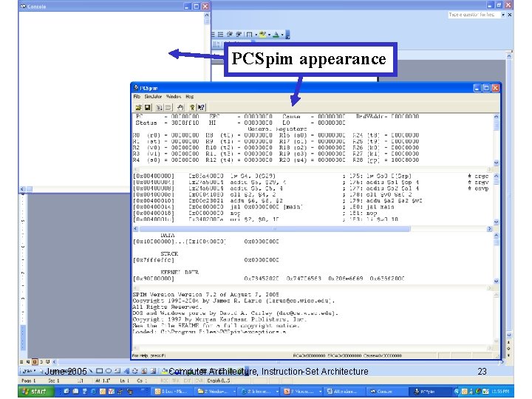Image resolution: width=532 pixels, height=399 pixels.
Task: Expand the Internet Explorer taskbar group dropdown arrow
Action: 277,392
